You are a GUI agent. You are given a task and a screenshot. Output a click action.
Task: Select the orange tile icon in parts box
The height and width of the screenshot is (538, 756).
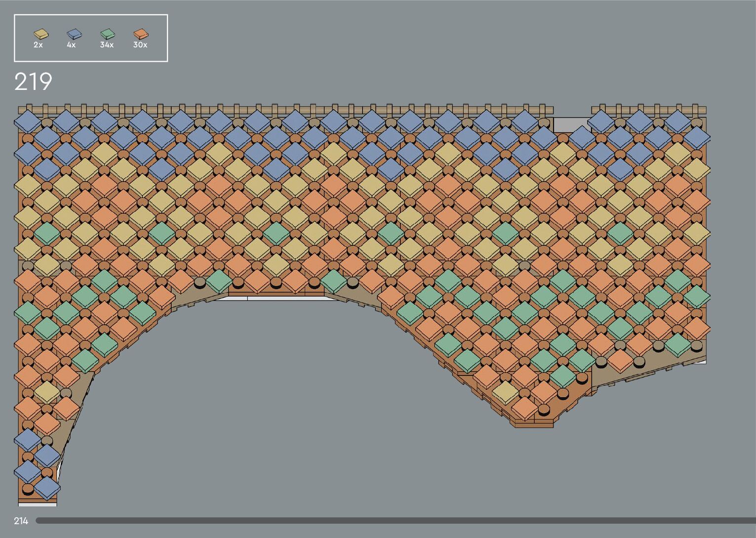coord(141,34)
